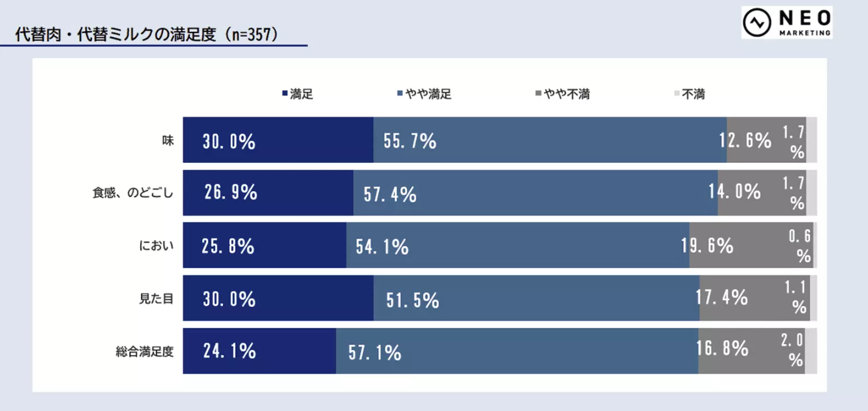This screenshot has height=411, width=868.
Task: Click the 51.5% segment in 見た目 row
Action: coord(536,298)
